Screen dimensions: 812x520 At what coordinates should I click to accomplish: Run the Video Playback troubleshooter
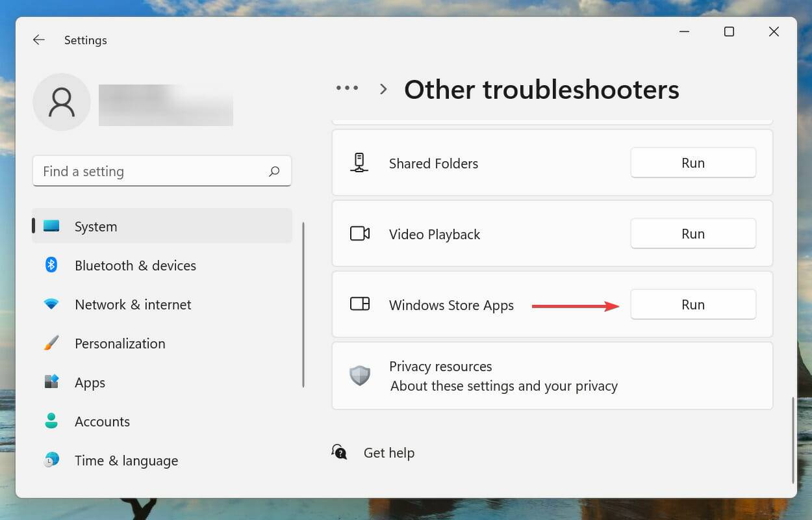click(692, 233)
